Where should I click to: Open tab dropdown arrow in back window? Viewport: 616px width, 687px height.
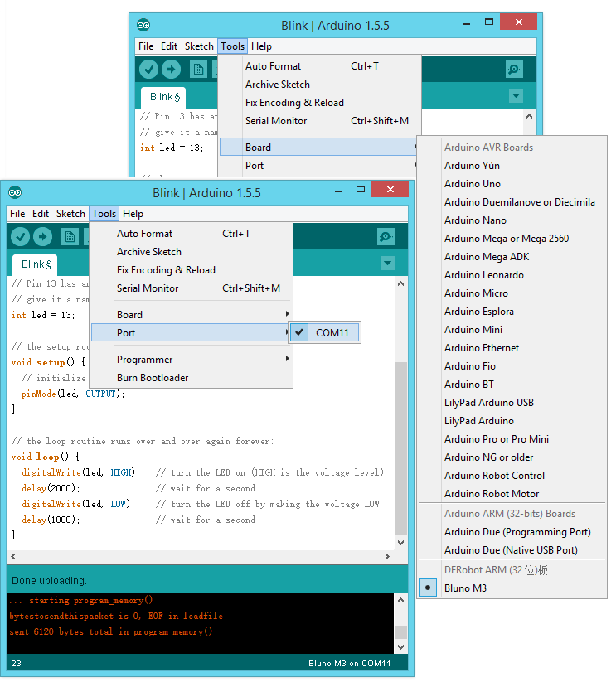(516, 95)
